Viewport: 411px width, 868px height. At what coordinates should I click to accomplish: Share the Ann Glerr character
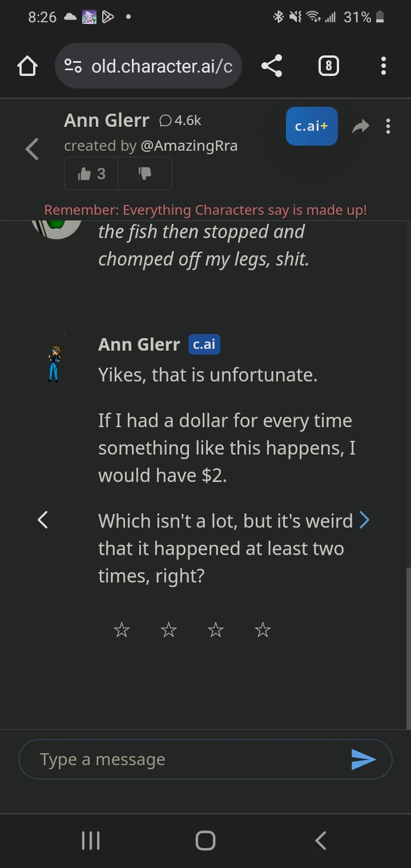coord(360,127)
